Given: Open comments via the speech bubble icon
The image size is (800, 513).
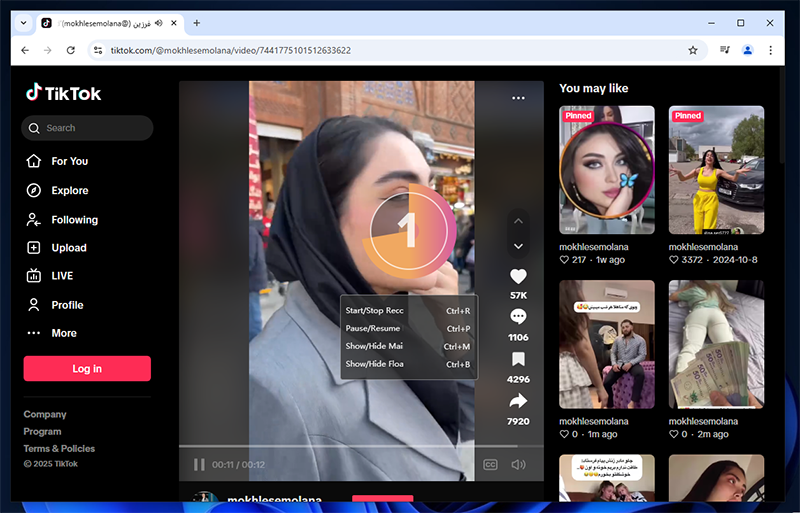Looking at the screenshot, I should [x=518, y=317].
